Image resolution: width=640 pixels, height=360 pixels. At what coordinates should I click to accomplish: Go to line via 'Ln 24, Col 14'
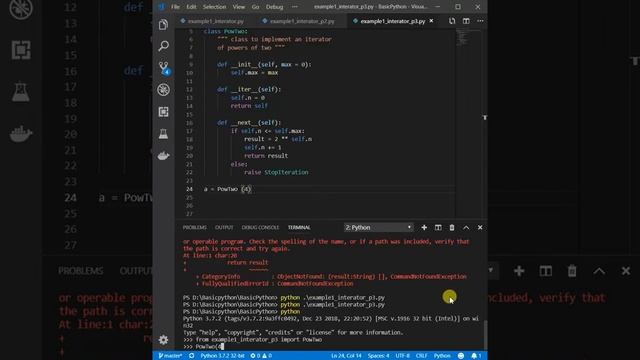346,356
